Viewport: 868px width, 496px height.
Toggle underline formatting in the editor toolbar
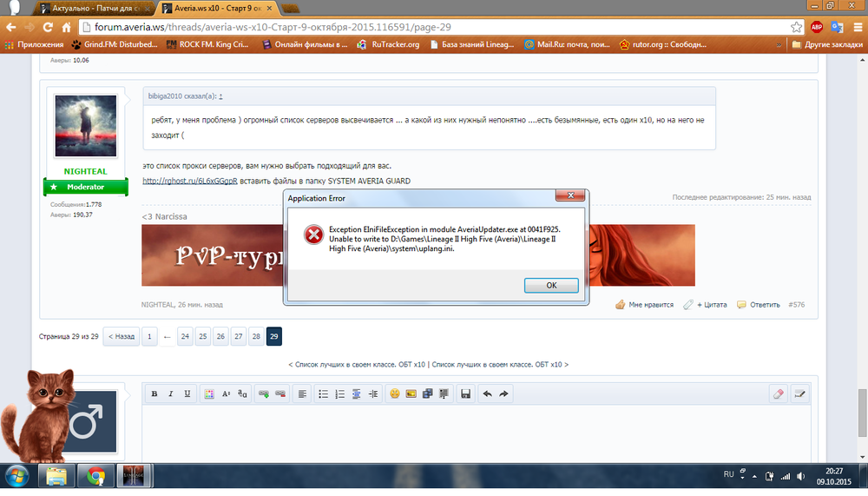(x=187, y=393)
